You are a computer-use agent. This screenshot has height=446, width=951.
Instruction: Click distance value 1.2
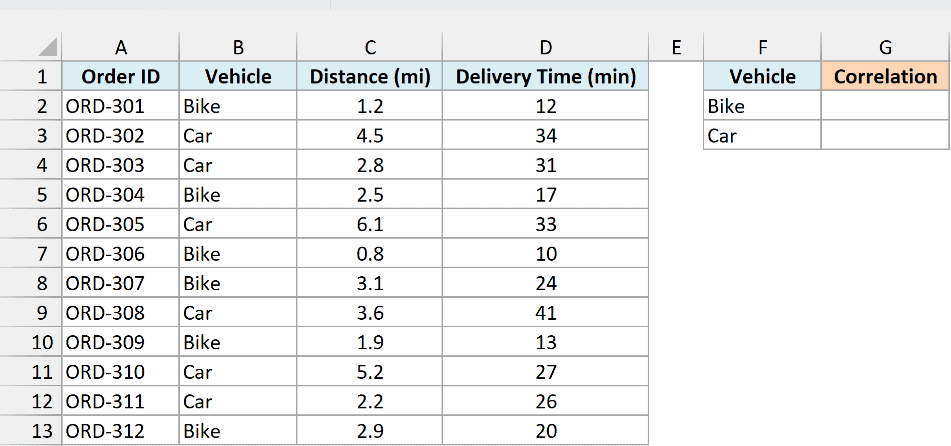point(369,106)
